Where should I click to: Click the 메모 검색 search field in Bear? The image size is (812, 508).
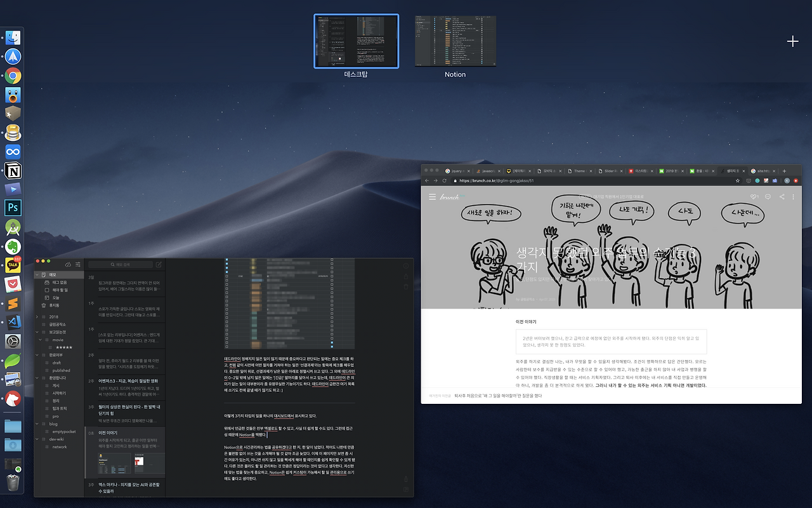tap(121, 265)
